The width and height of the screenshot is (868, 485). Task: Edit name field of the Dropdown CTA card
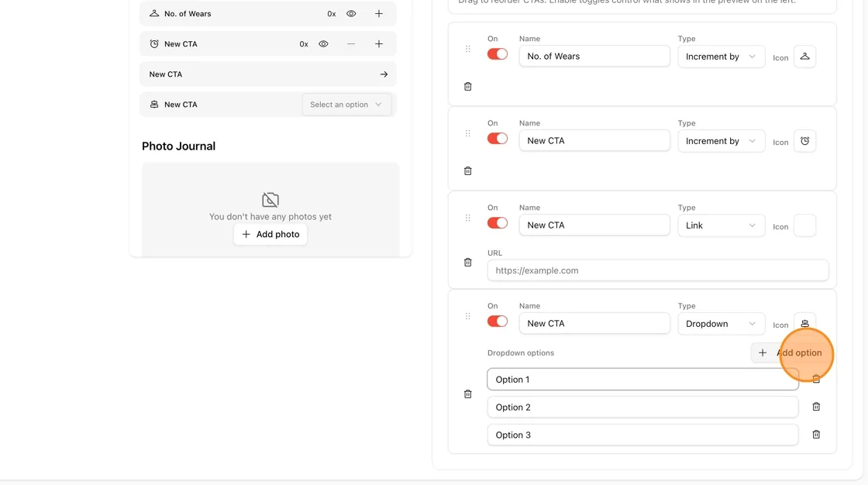pyautogui.click(x=594, y=323)
